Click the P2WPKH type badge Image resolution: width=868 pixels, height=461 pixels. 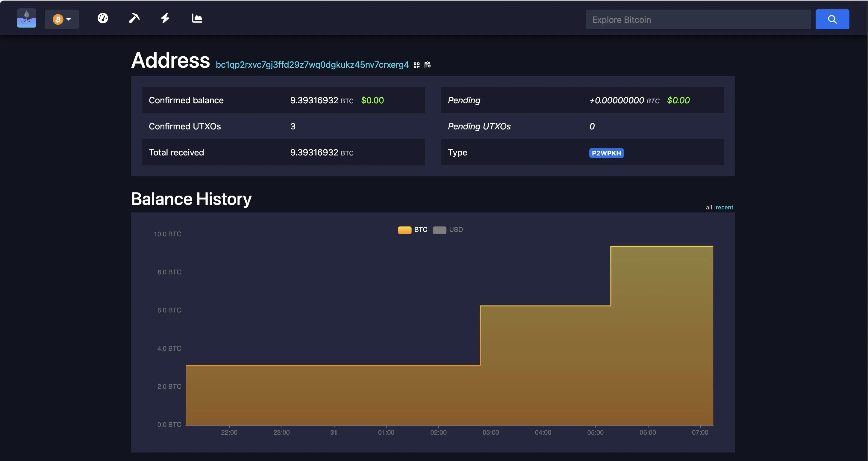[607, 153]
